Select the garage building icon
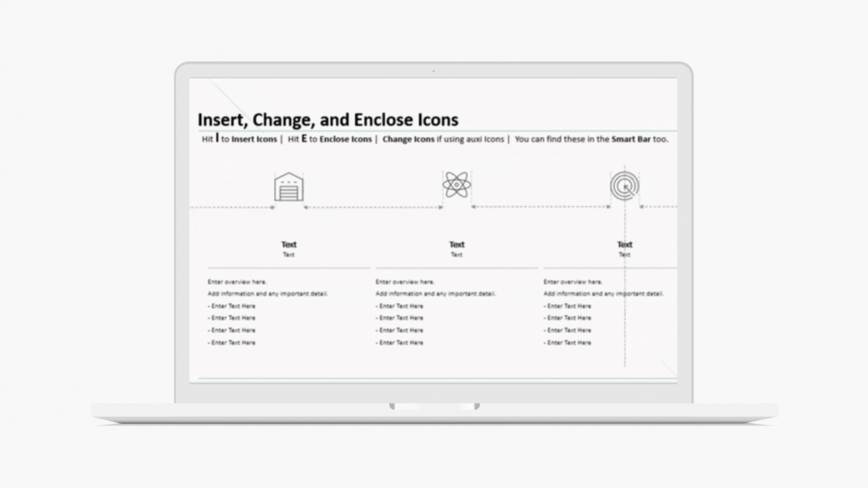The width and height of the screenshot is (868, 488). pyautogui.click(x=289, y=187)
